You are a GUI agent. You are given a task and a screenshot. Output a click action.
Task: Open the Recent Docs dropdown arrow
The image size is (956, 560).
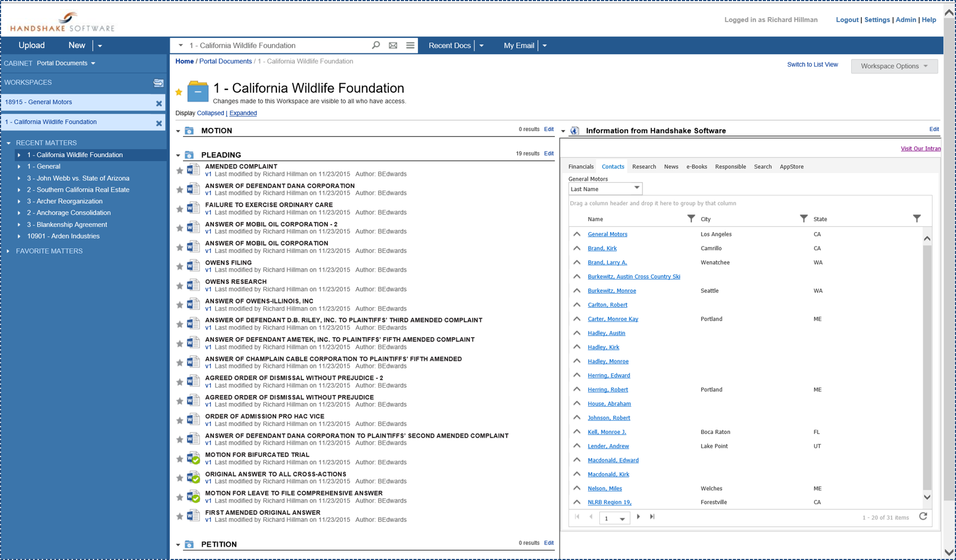[x=482, y=46]
